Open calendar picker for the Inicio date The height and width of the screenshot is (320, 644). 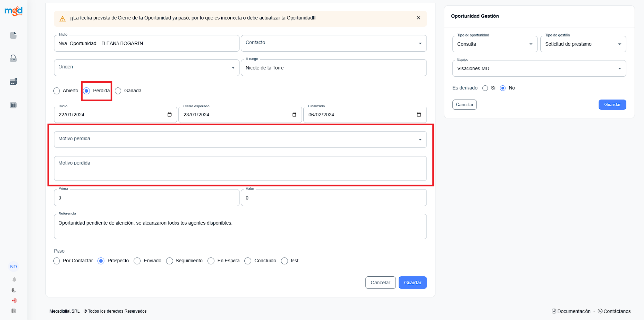170,115
